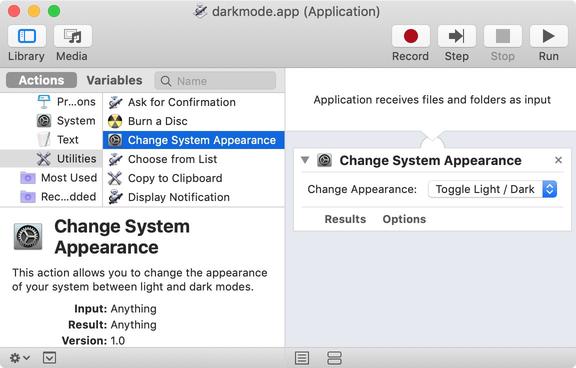Open the Change Appearance dropdown

click(493, 189)
